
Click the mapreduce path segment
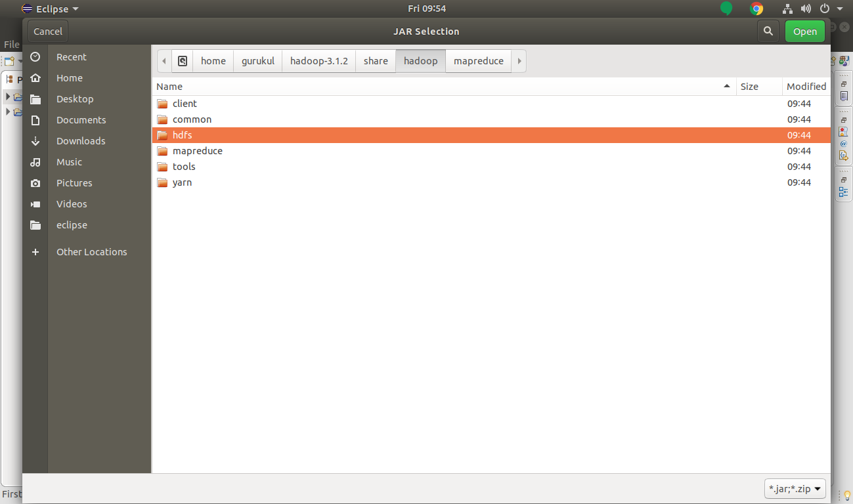click(479, 61)
